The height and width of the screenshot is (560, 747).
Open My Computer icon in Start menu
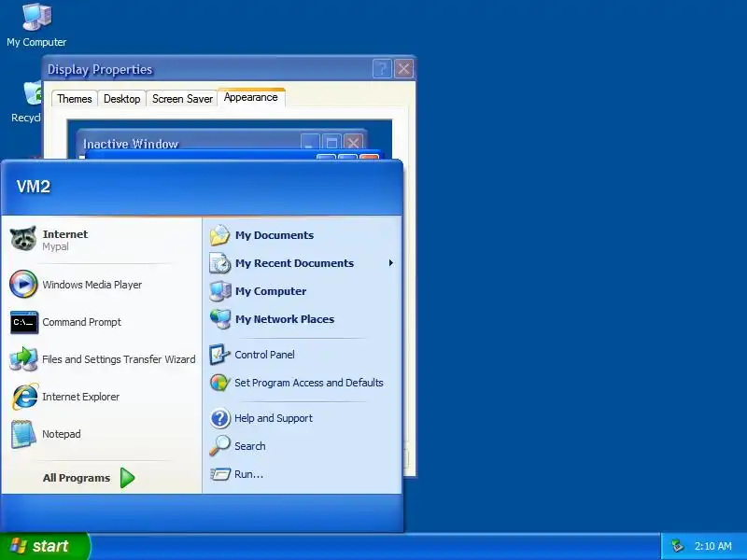click(x=220, y=291)
